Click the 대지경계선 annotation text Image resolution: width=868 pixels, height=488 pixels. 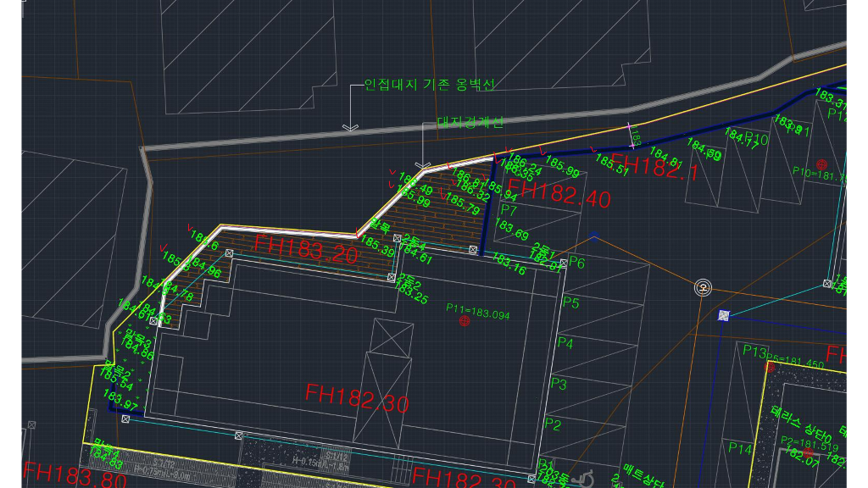point(470,122)
